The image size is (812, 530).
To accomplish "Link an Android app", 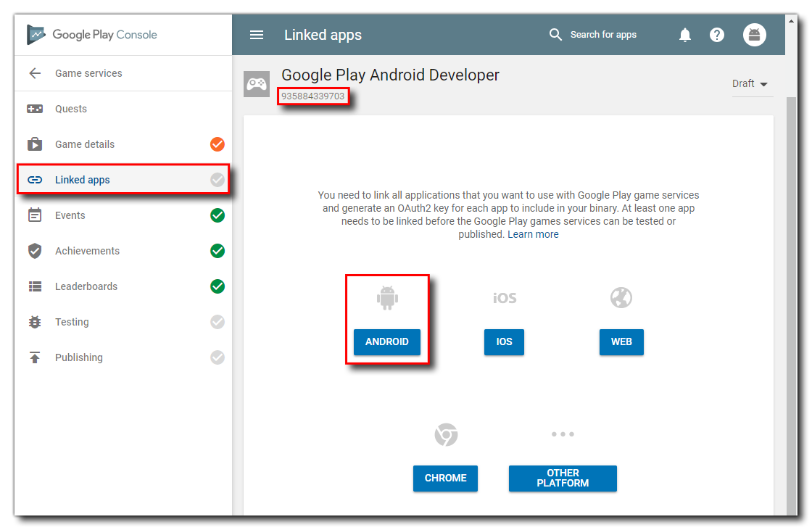I will point(387,342).
